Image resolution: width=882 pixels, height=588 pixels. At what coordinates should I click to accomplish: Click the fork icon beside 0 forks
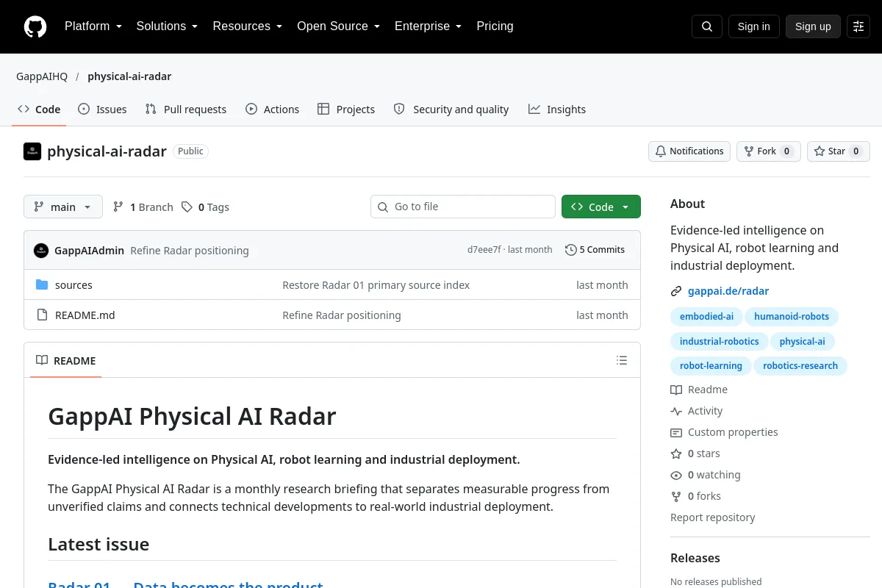pyautogui.click(x=676, y=496)
